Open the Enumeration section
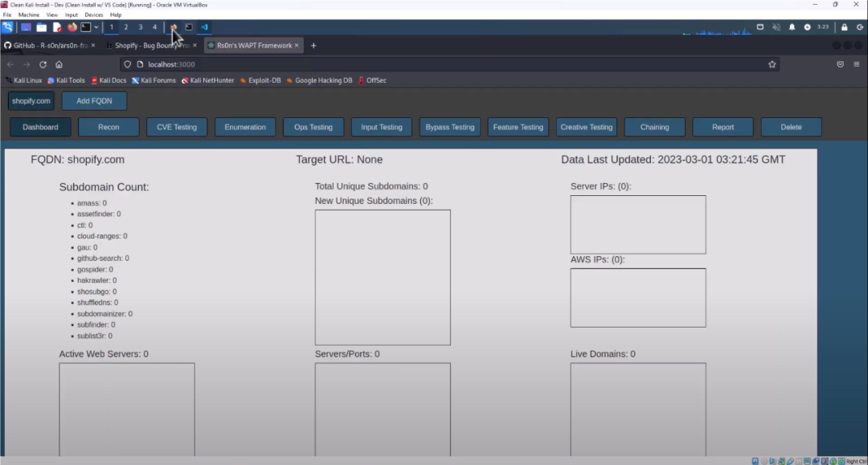 tap(245, 127)
